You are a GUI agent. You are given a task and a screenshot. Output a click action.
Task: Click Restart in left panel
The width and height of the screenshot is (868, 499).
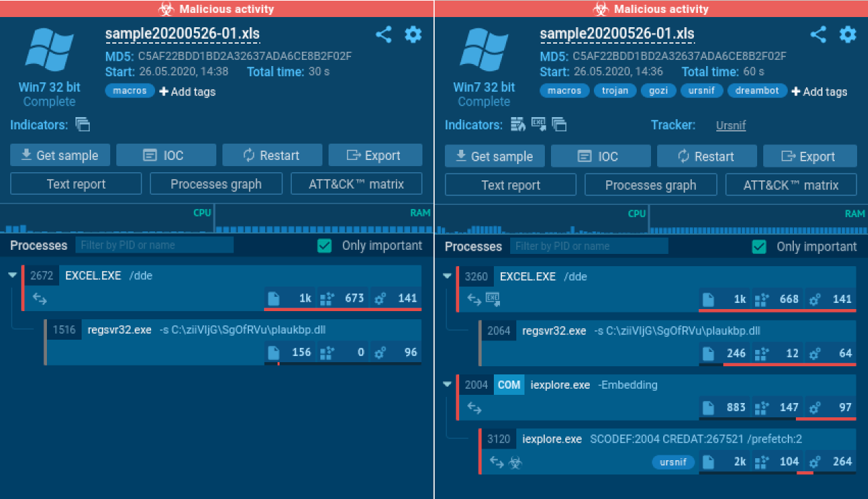272,155
